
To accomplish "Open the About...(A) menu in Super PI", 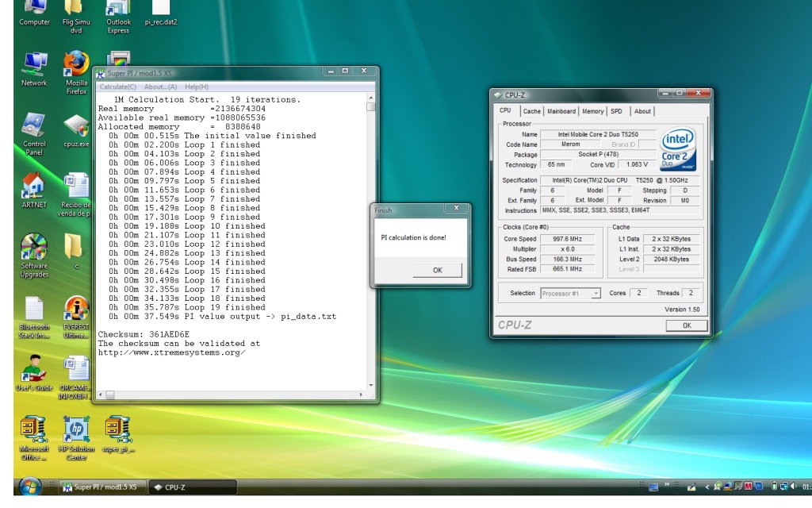I will pyautogui.click(x=160, y=87).
